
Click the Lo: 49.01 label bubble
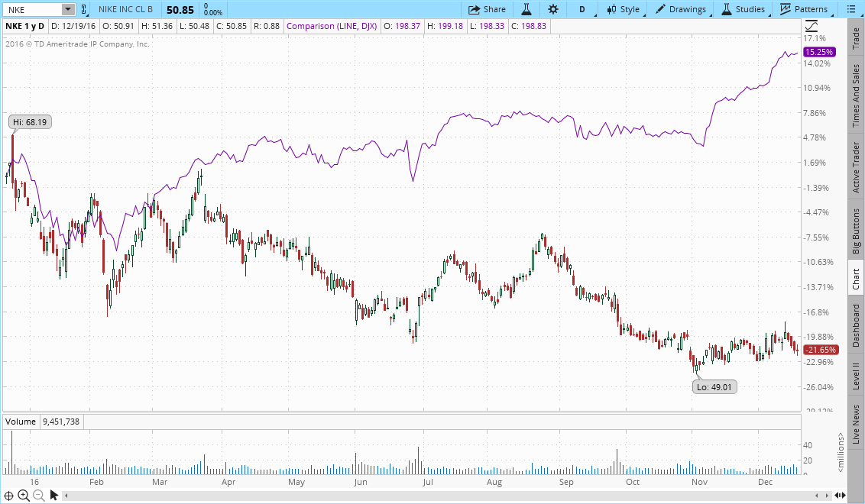coord(714,387)
